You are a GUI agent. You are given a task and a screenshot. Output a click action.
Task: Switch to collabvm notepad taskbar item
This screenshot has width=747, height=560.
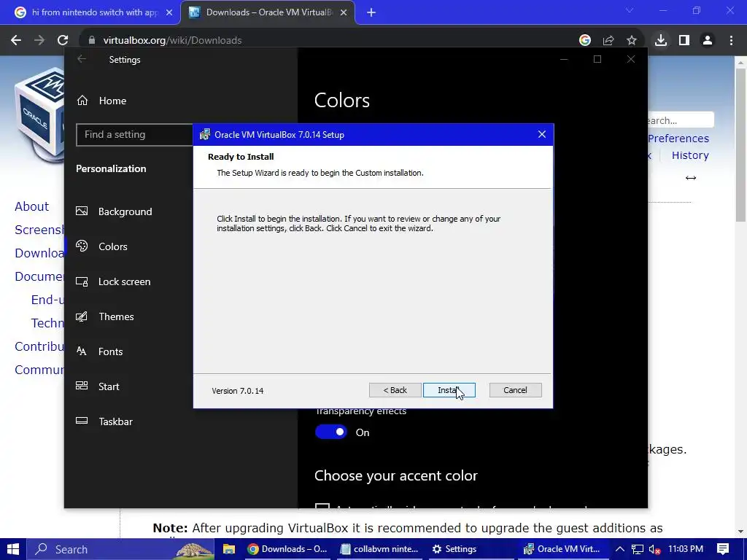tap(379, 549)
